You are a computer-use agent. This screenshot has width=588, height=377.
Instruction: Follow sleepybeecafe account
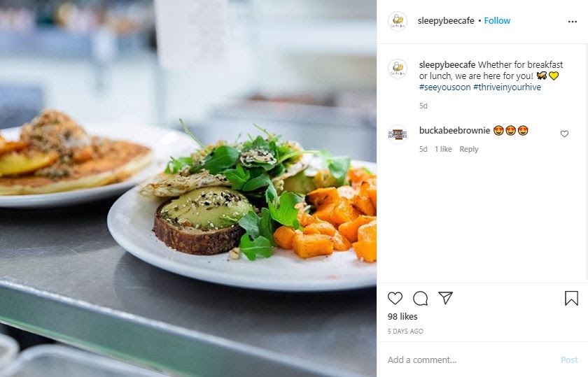497,20
